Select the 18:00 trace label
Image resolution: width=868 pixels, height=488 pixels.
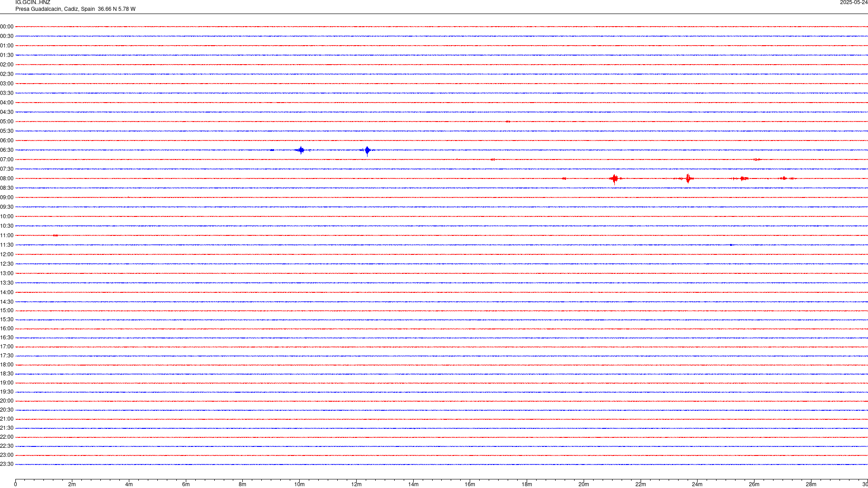(x=7, y=365)
